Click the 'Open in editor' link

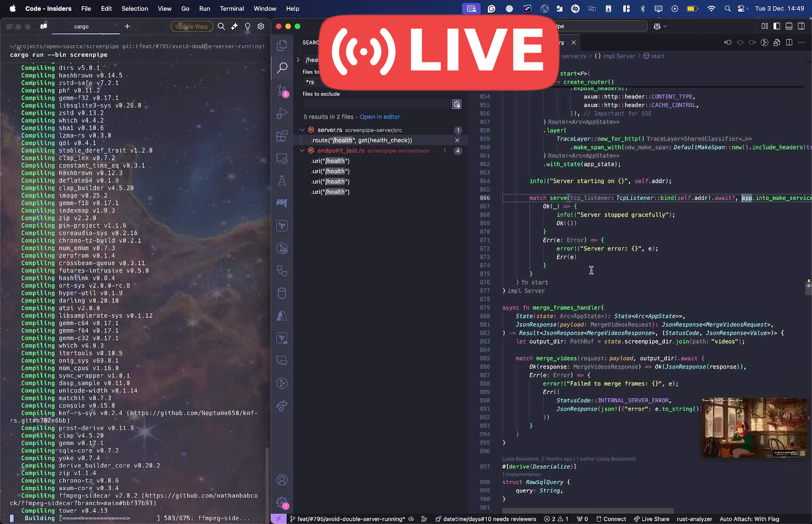tap(380, 117)
